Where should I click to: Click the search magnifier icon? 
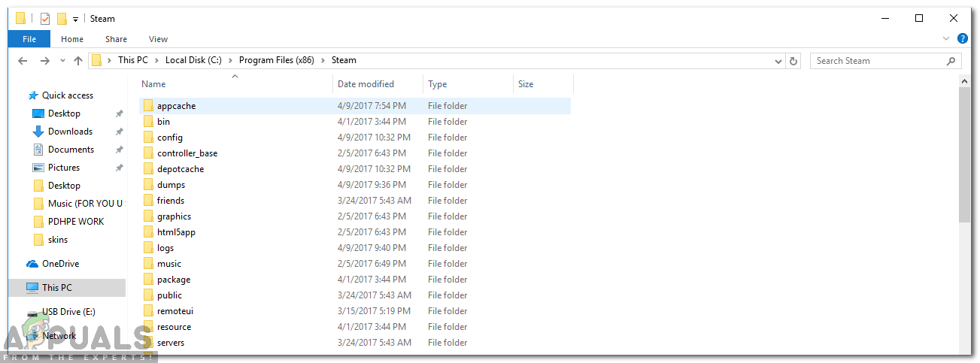coord(951,61)
